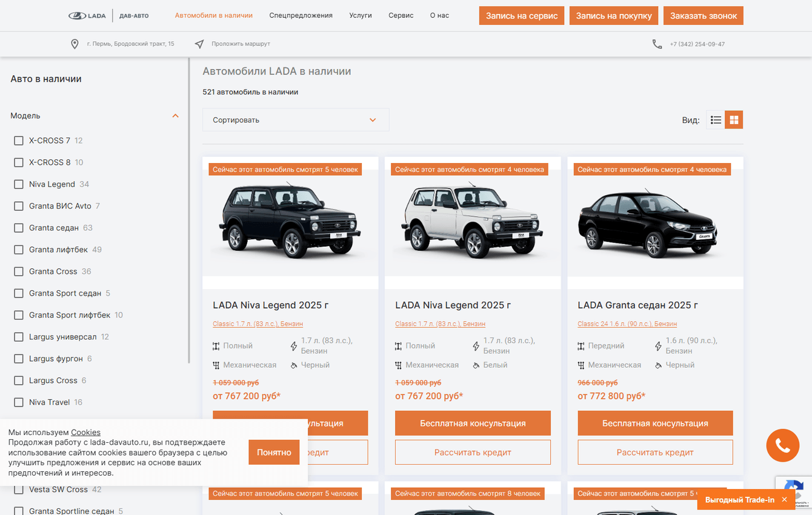Check the Largus универсал checkbox
The image size is (812, 515).
19,337
